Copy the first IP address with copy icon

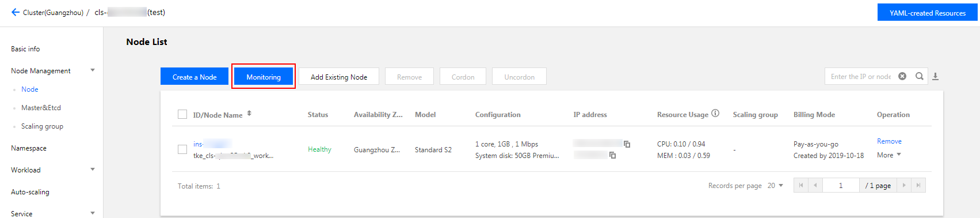(x=627, y=144)
